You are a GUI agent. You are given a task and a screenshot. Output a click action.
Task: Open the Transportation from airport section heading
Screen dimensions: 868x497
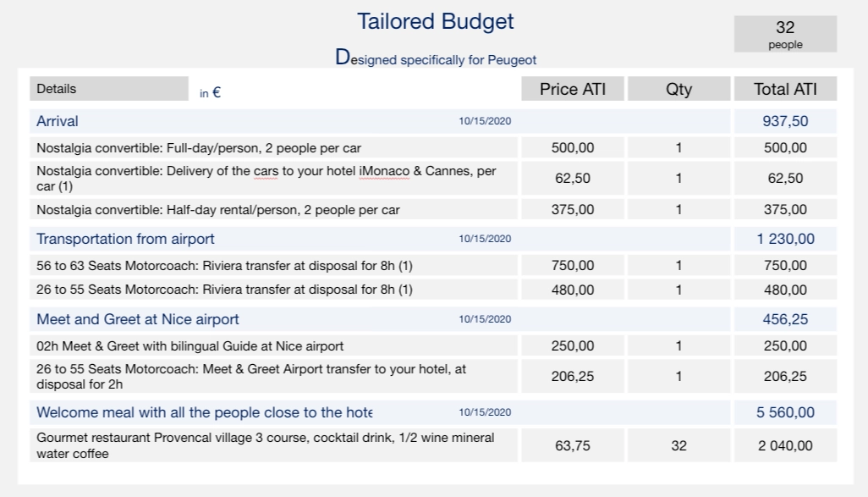pyautogui.click(x=125, y=239)
